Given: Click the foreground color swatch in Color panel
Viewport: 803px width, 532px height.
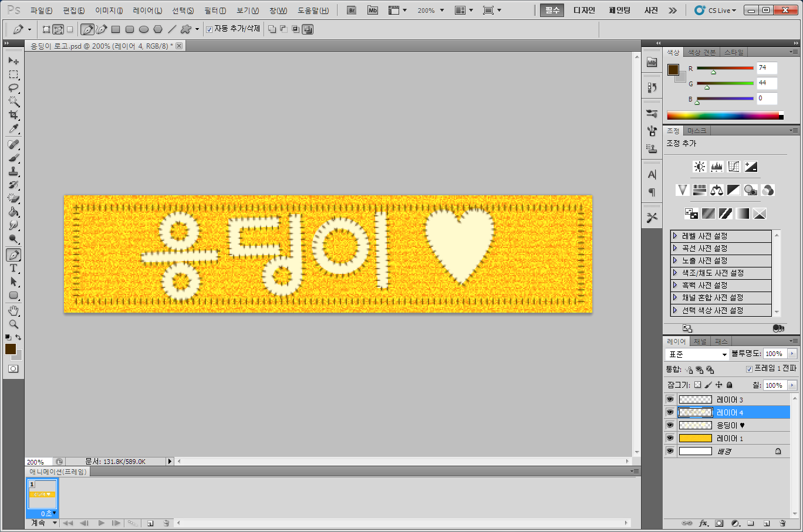Looking at the screenshot, I should pyautogui.click(x=673, y=70).
